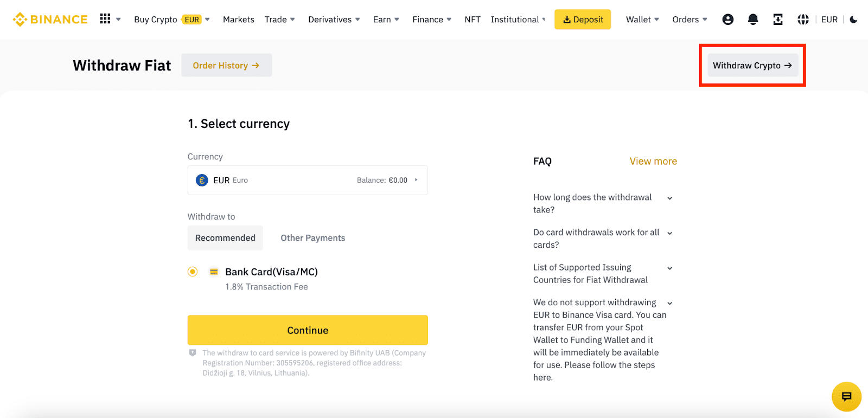Open the FAQ View more link
Image resolution: width=868 pixels, height=418 pixels.
tap(653, 161)
